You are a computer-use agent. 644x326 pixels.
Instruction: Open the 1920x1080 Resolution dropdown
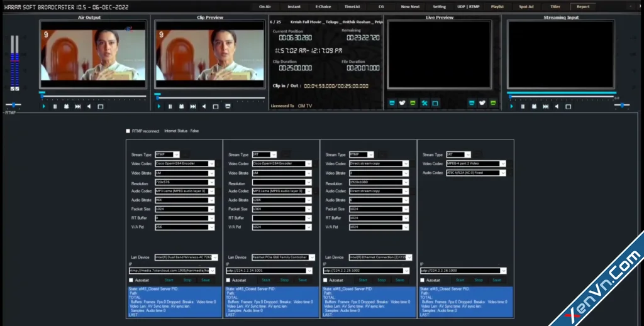coord(379,182)
